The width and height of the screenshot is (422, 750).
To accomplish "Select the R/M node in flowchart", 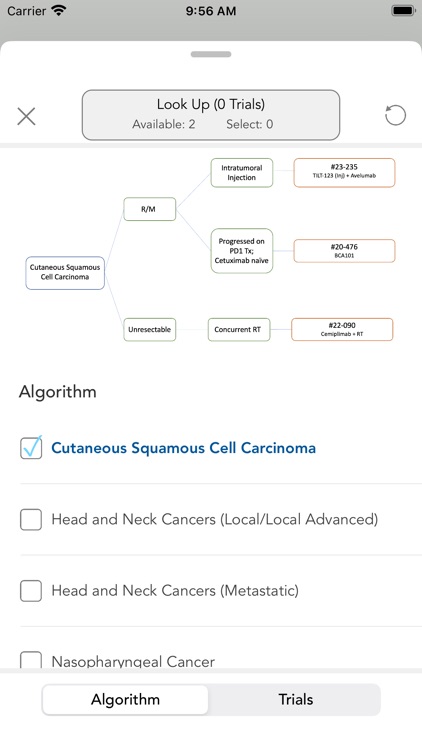I will point(150,209).
